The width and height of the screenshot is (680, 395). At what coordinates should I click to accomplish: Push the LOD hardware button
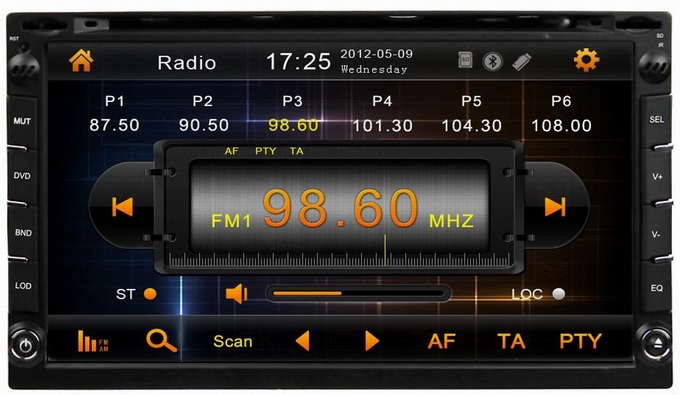click(x=23, y=286)
